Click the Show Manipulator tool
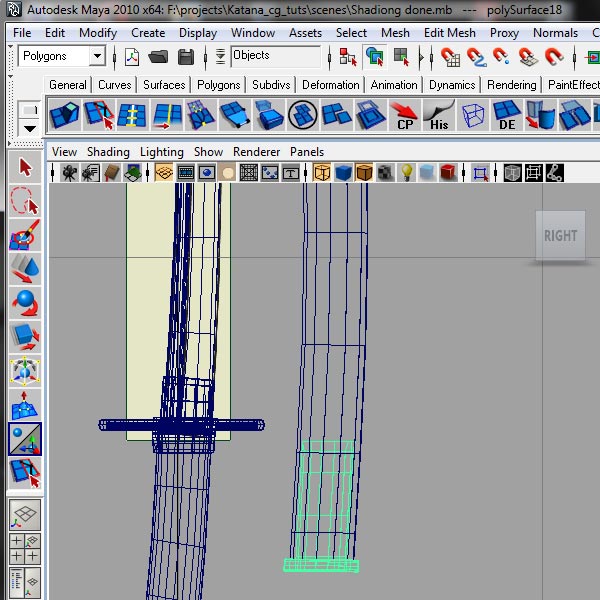600x600 pixels. pos(25,439)
